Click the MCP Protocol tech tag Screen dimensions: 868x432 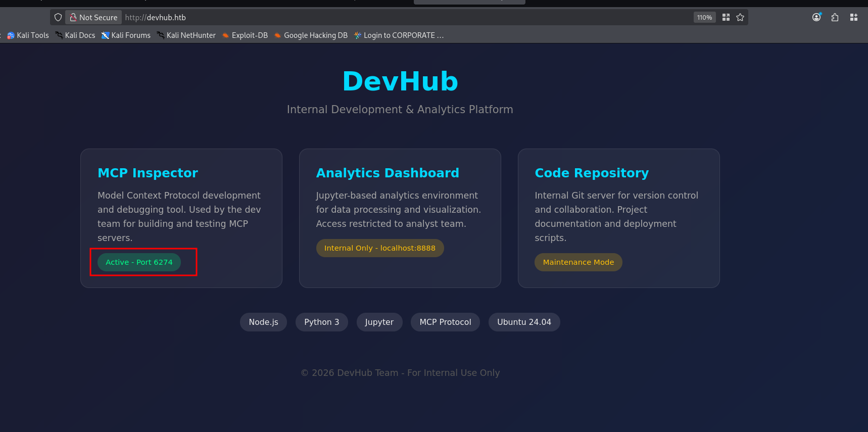click(x=445, y=322)
